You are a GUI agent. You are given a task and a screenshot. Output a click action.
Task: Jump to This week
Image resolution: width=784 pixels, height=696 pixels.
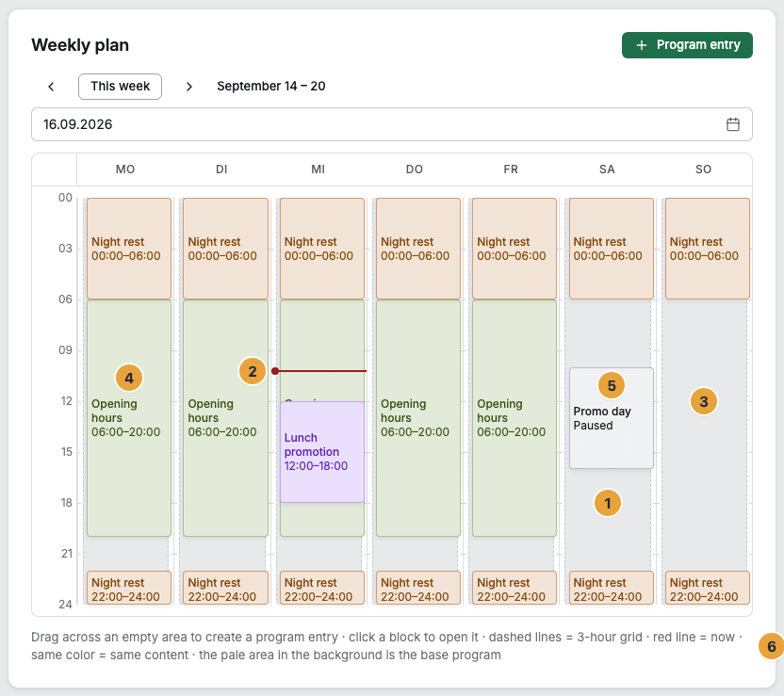coord(120,87)
